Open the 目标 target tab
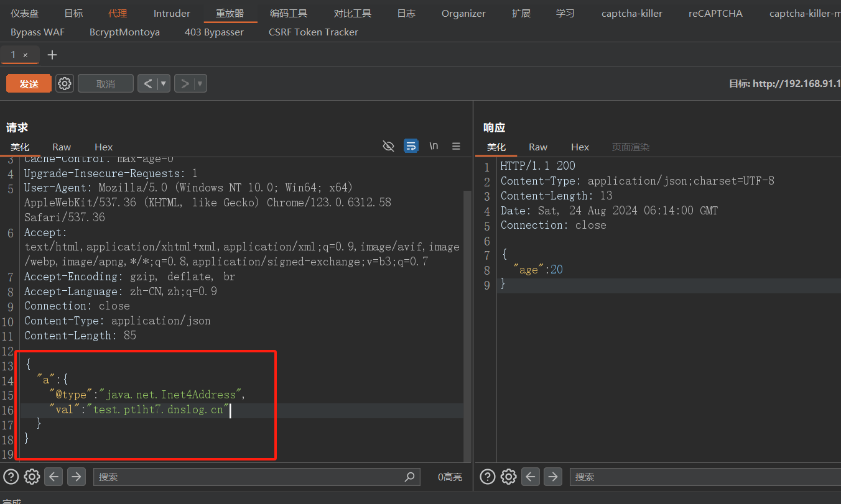Screen dimensions: 841x504 click(x=73, y=13)
